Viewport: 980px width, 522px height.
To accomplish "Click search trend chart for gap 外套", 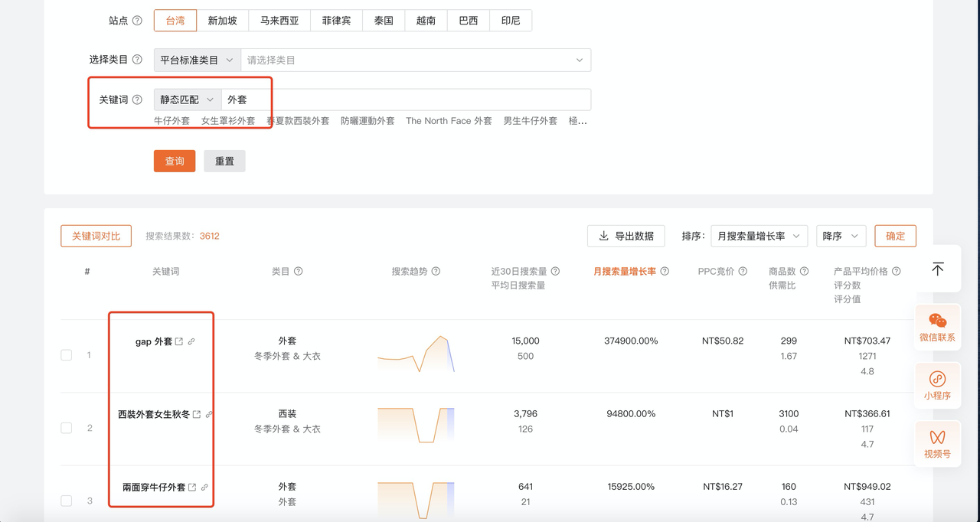I will [x=416, y=354].
